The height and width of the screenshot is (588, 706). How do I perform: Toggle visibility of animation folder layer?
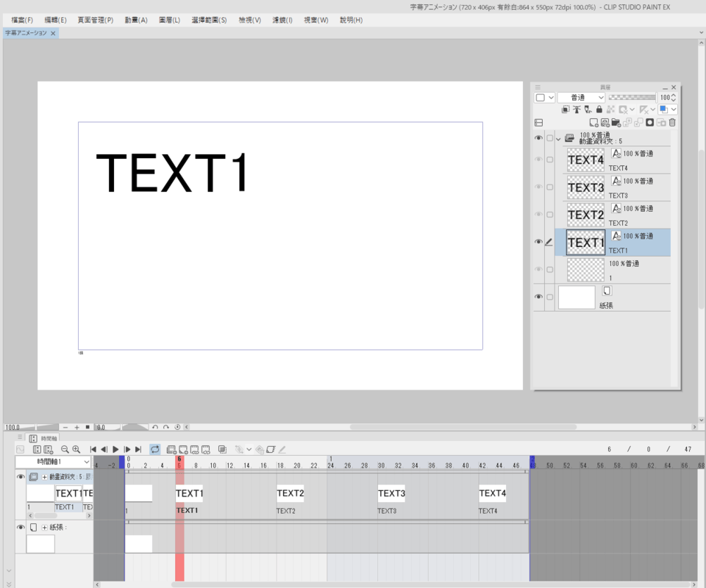[538, 138]
